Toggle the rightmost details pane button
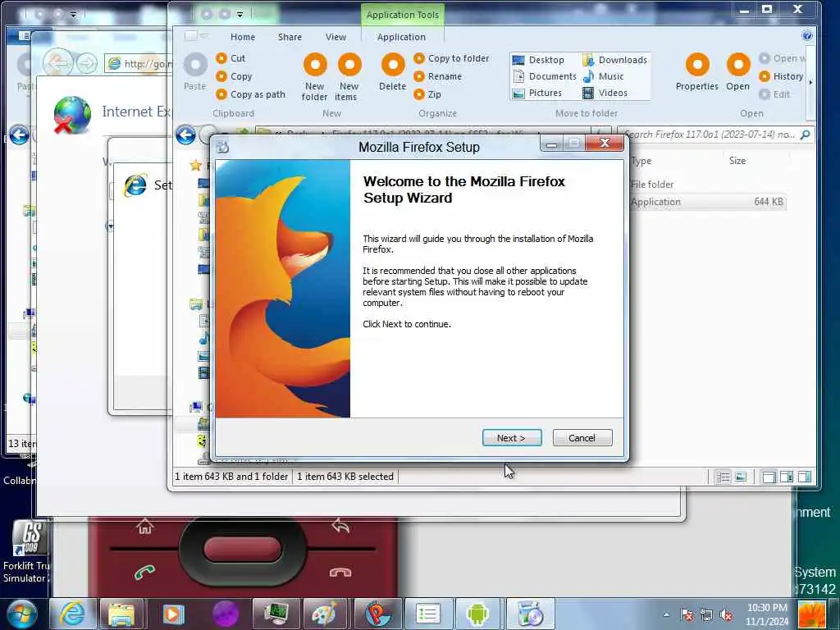Screen dimensions: 840x630 805,477
